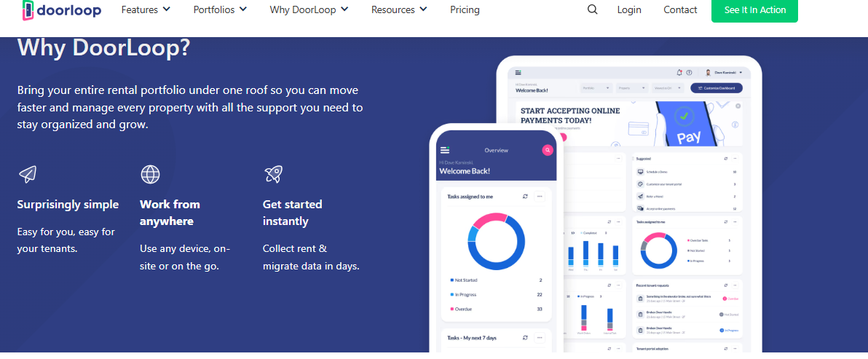The height and width of the screenshot is (359, 868).
Task: Click the Login link
Action: (x=629, y=9)
